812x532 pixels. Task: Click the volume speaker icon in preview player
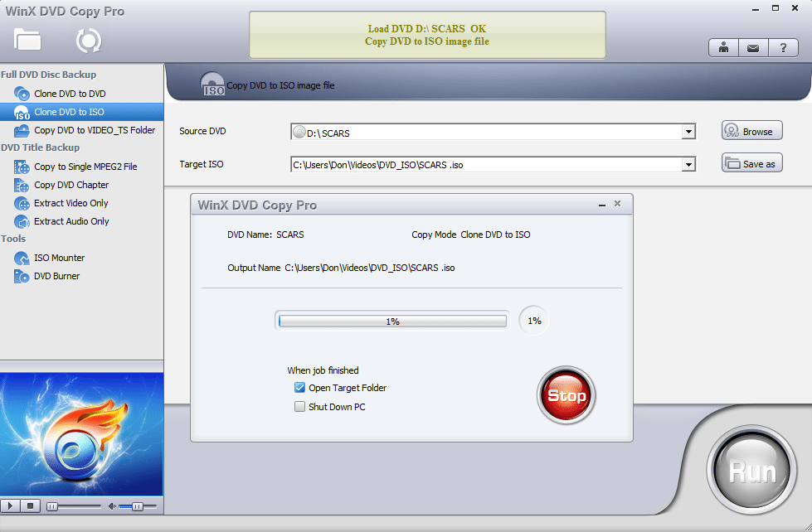coord(112,506)
